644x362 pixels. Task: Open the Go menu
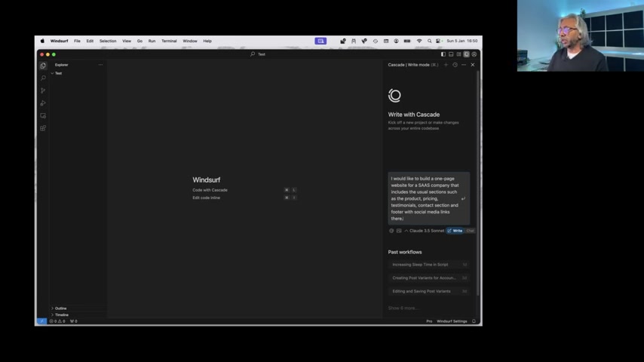tap(140, 41)
